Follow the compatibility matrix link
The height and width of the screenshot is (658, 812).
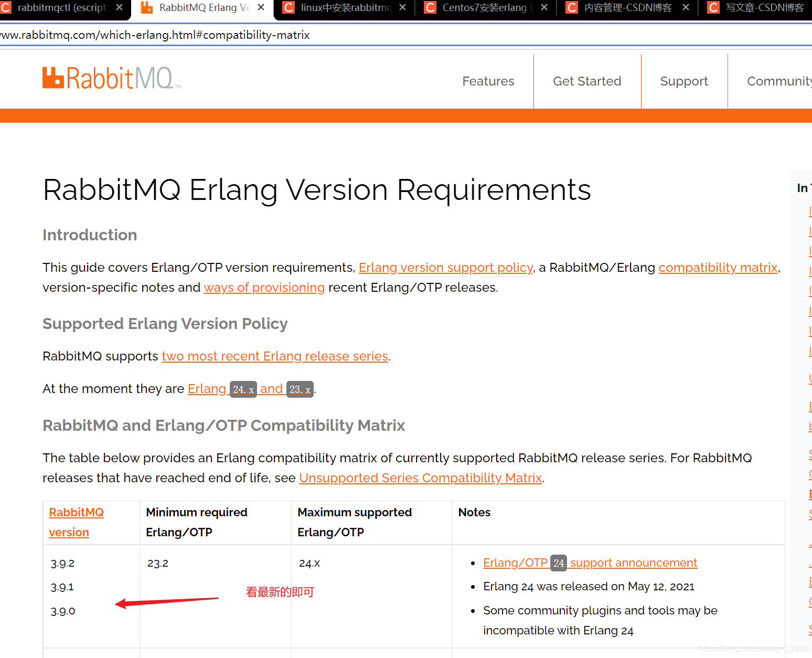[x=718, y=268]
